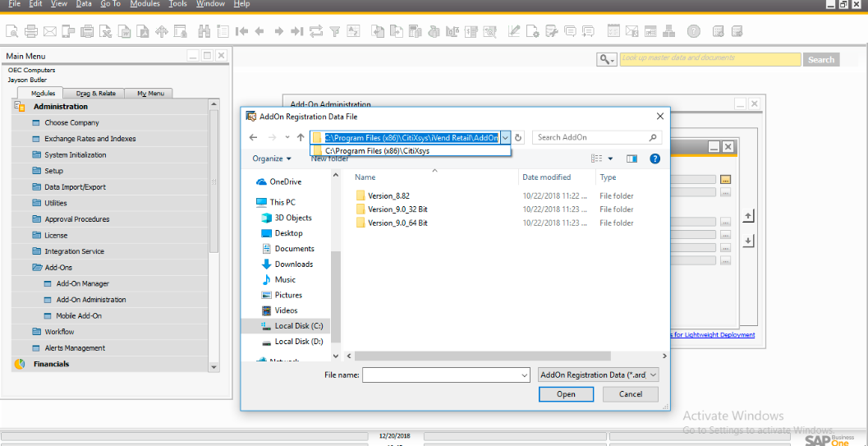
Task: Expand System Initialization menu folder
Action: pyautogui.click(x=36, y=155)
